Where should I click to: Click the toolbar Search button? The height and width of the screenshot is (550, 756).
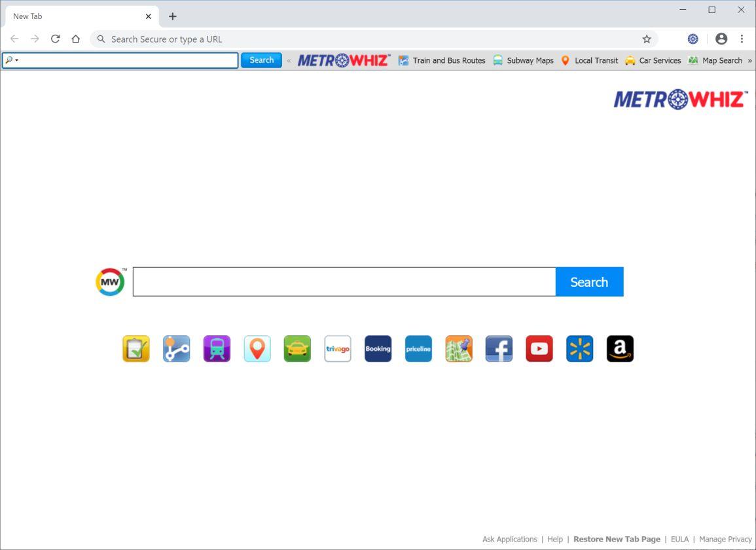click(261, 60)
